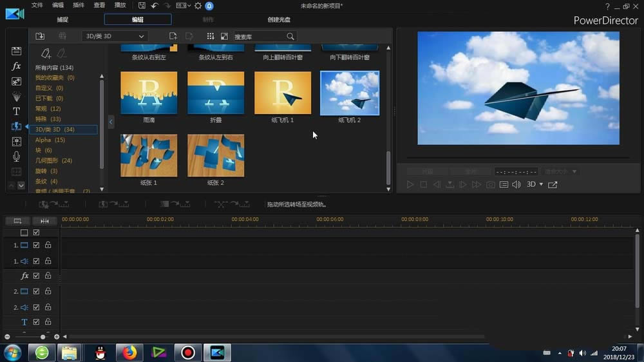Toggle lock on audio track 2

(x=48, y=307)
